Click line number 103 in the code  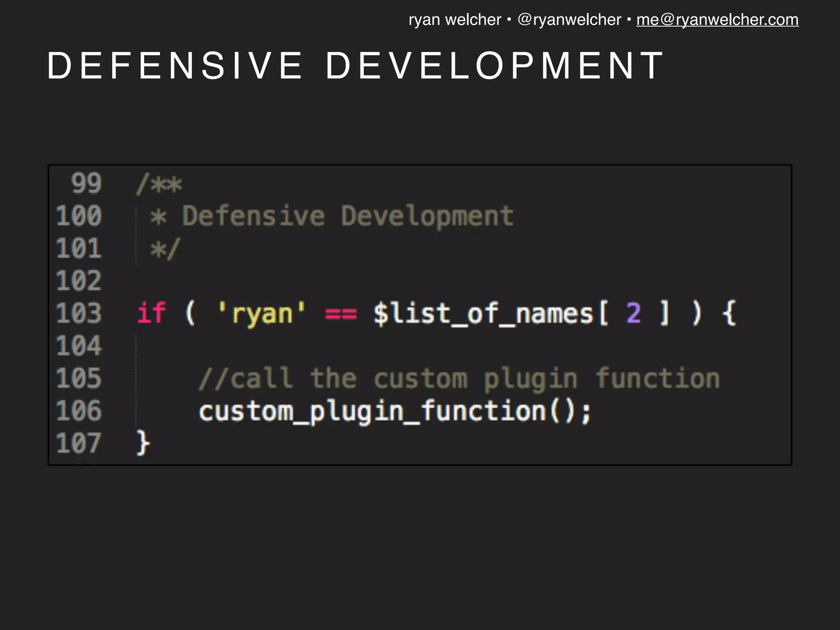[79, 313]
